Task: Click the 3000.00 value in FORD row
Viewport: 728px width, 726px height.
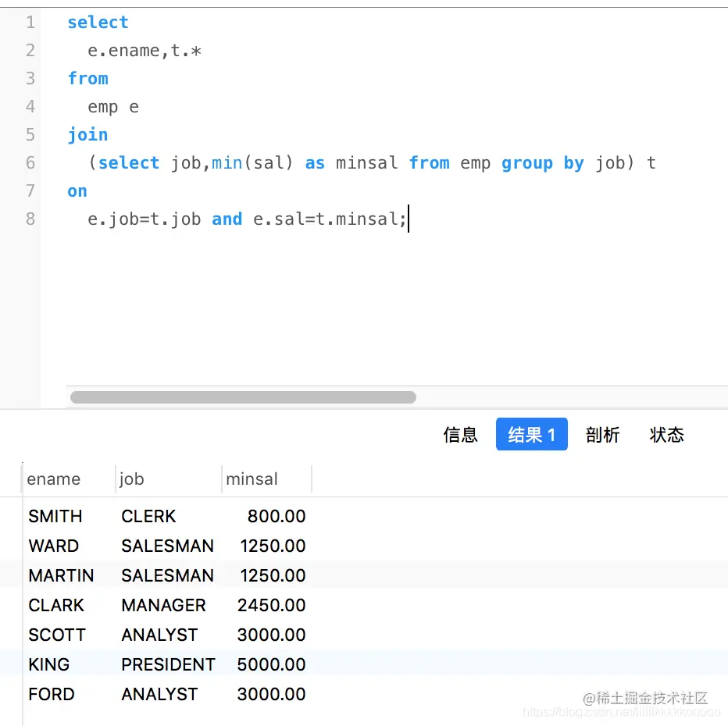Action: [272, 695]
